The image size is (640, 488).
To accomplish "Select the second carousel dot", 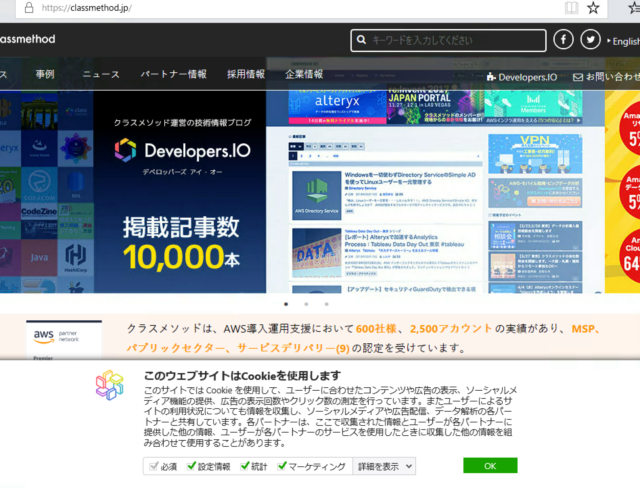I will [x=306, y=304].
